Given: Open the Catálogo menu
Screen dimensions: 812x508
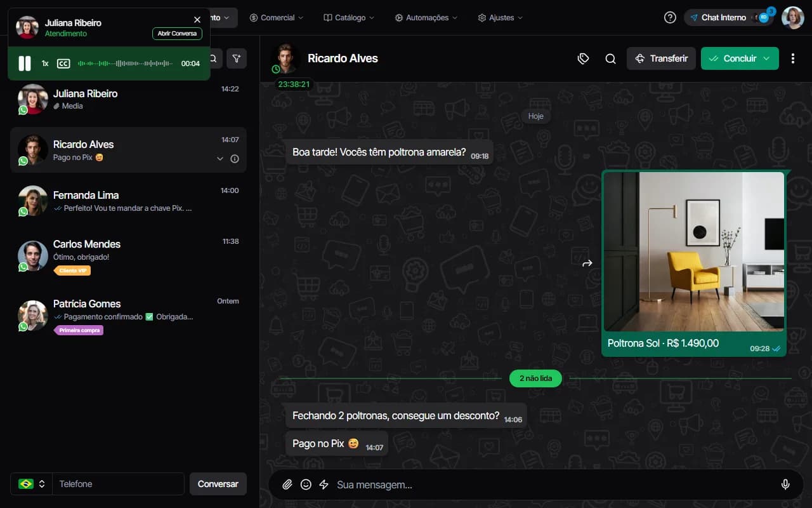Looking at the screenshot, I should click(349, 18).
